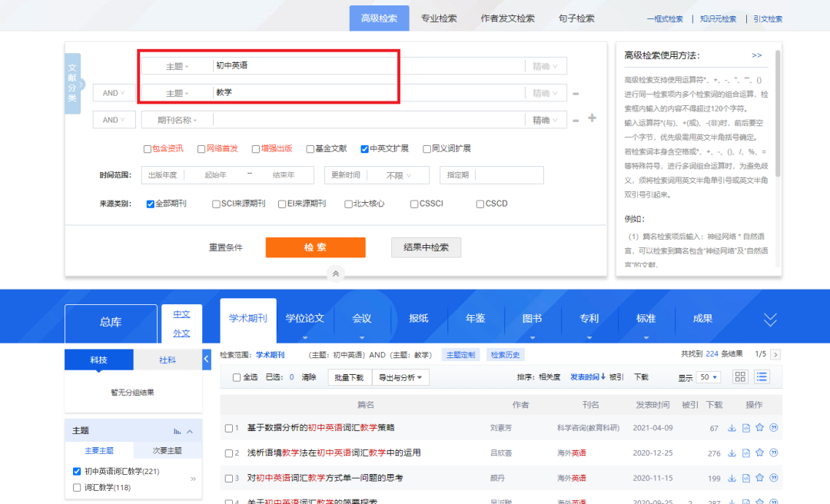The width and height of the screenshot is (830, 504).
Task: Open HTML reading for the 2020-12-25 article
Action: (745, 453)
